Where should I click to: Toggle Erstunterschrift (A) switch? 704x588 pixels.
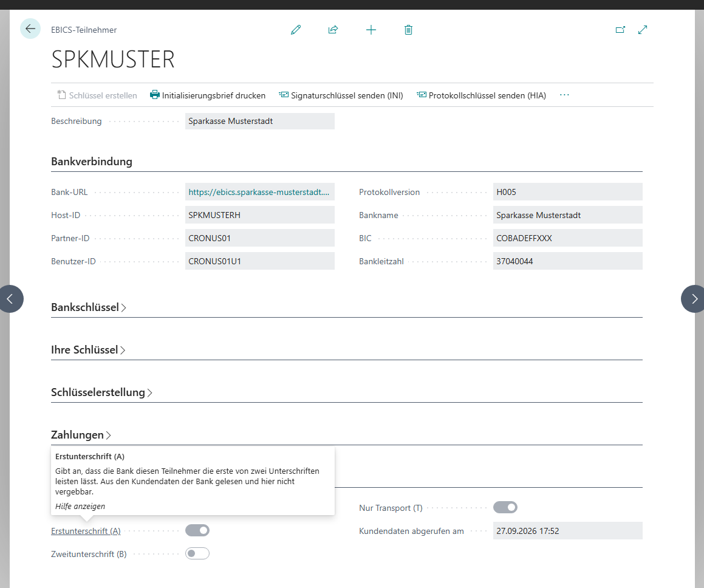click(x=197, y=530)
